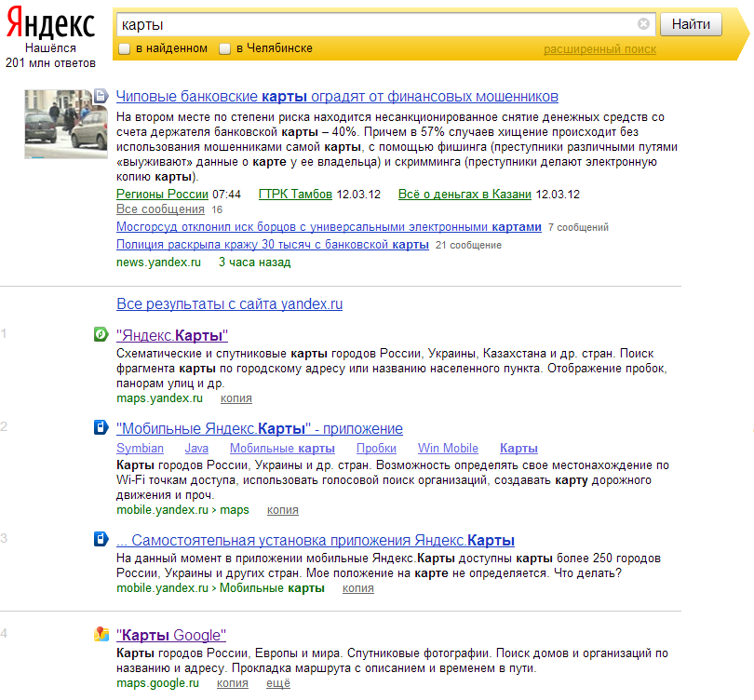This screenshot has width=754, height=700.
Task: Click the green Яндекс.Карты favicon
Action: 101,334
